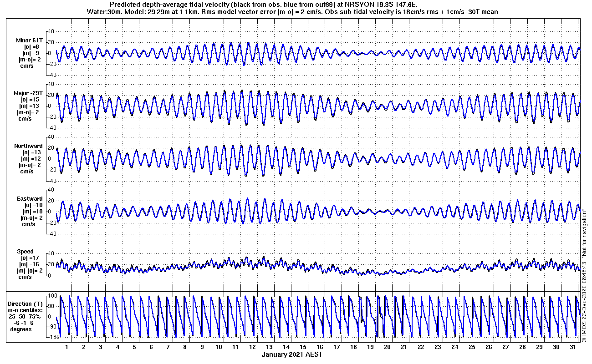This screenshot has width=592, height=364.
Task: Click the "|m| =13" value in Major panel
Action: (30, 106)
